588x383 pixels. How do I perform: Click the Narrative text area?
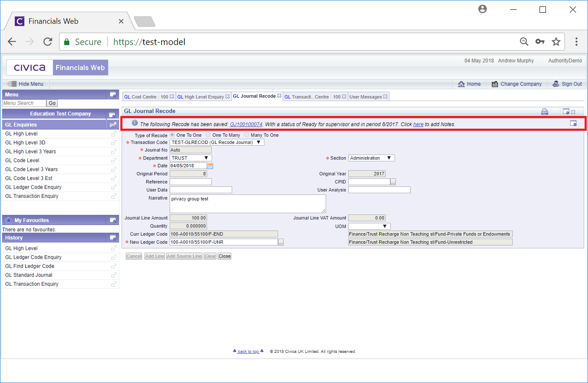[x=248, y=204]
